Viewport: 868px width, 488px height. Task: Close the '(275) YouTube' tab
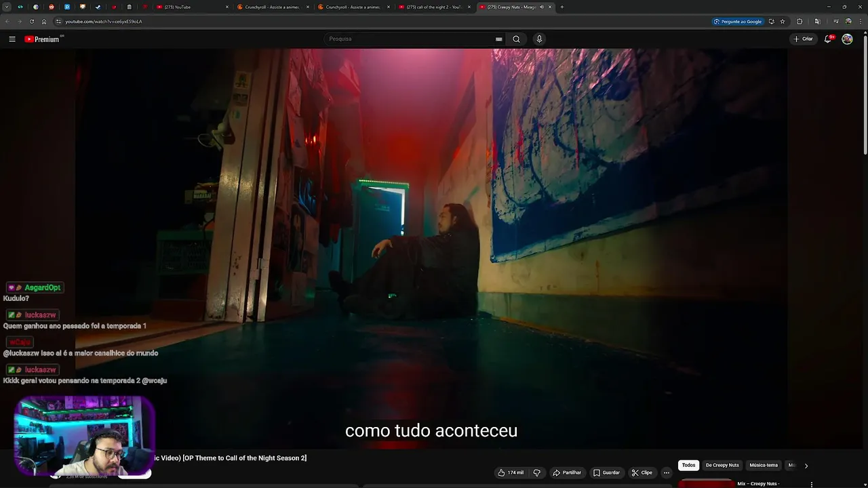[227, 7]
